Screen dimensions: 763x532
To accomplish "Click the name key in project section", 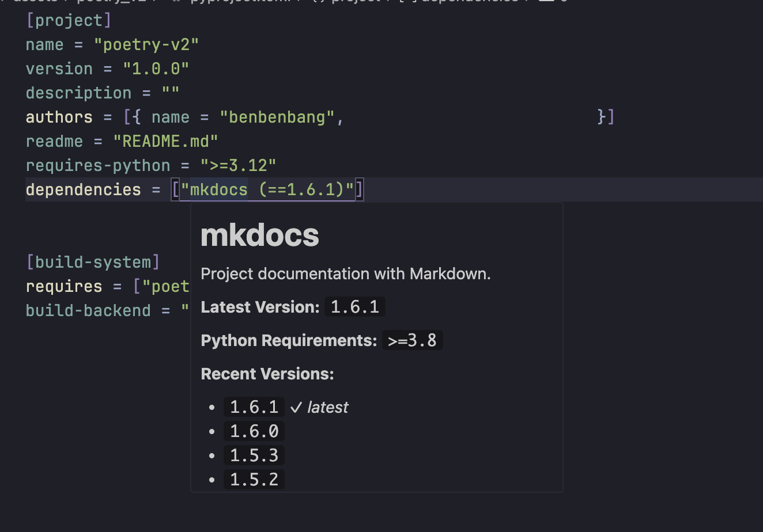I will pos(45,44).
